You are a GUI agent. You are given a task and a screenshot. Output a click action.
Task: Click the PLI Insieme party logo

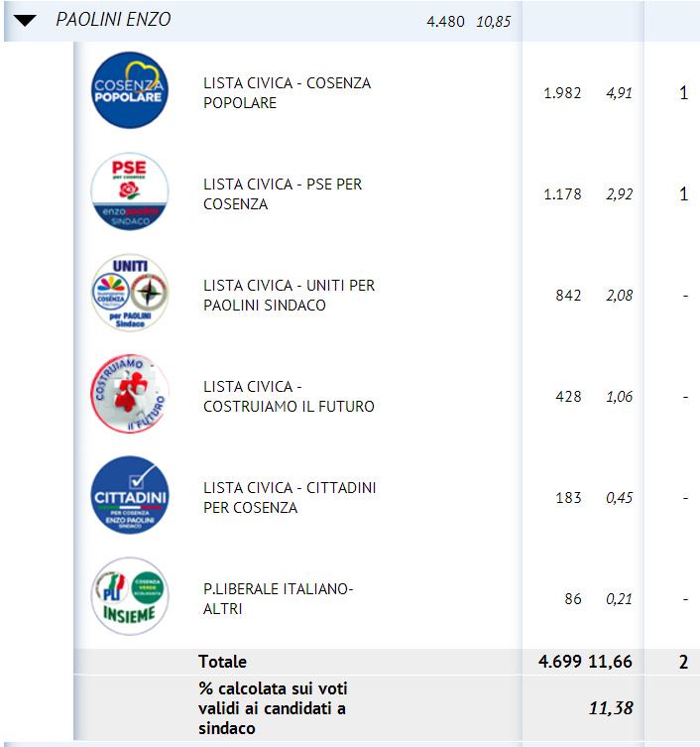pyautogui.click(x=129, y=596)
